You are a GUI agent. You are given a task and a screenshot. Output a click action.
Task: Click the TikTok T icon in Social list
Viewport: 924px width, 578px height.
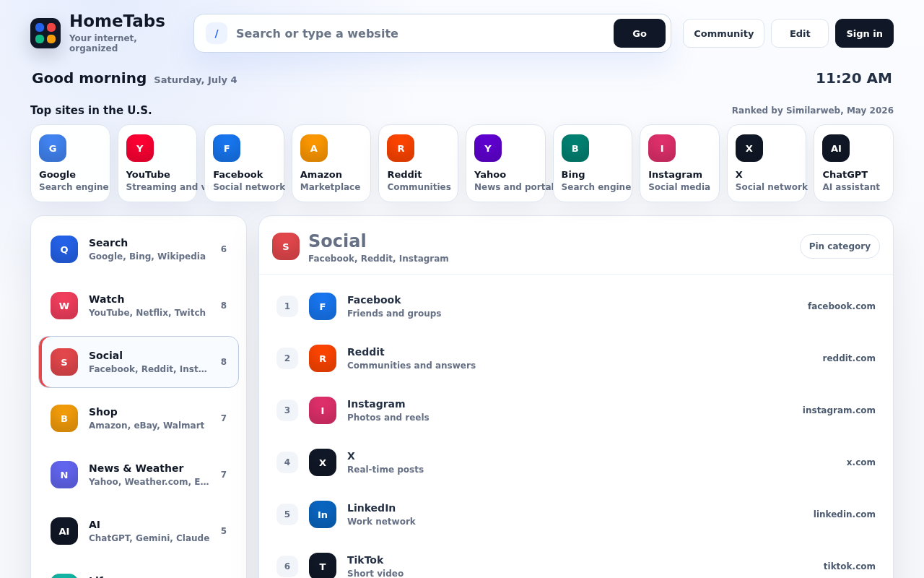[323, 566]
